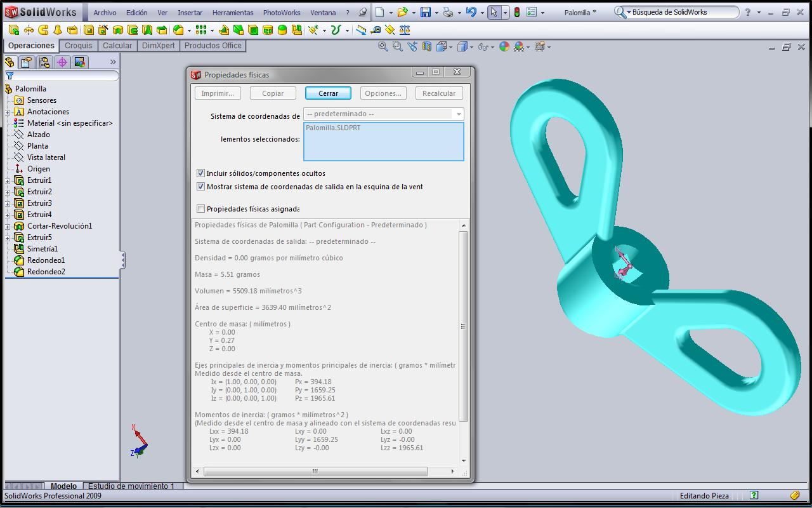The image size is (812, 508).
Task: Click the Imprimir... button
Action: (218, 93)
